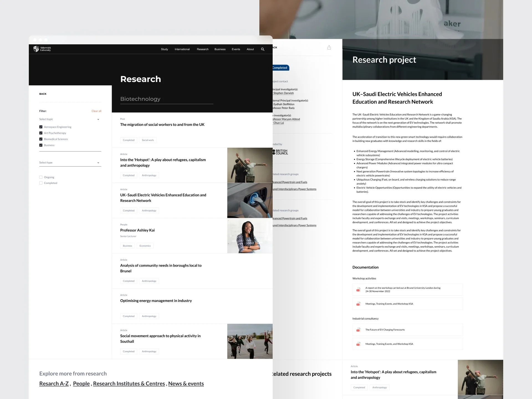Open the Study menu item
The height and width of the screenshot is (399, 532).
(164, 49)
